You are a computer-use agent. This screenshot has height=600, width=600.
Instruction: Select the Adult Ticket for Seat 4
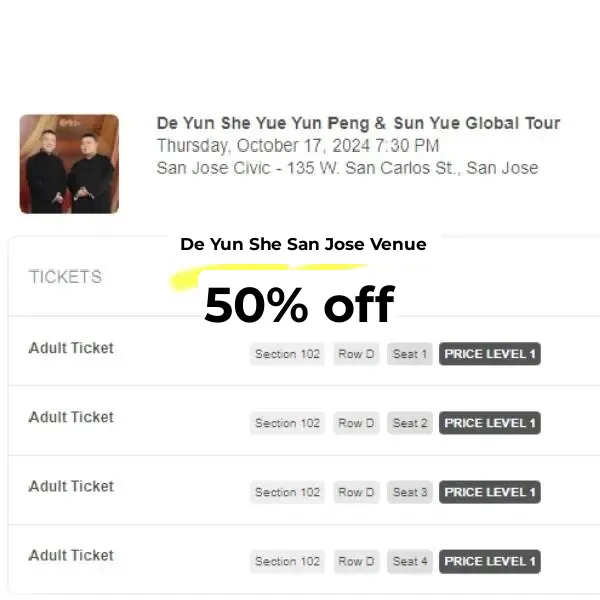coord(71,555)
